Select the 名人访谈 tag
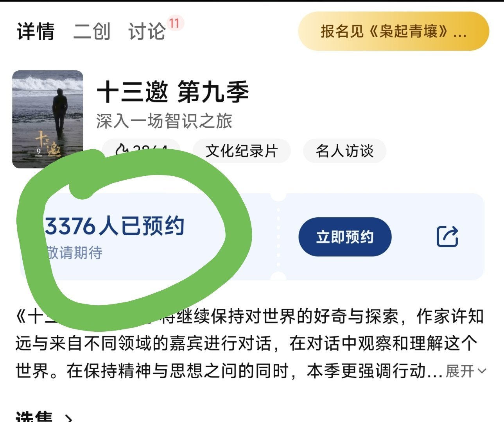 344,151
